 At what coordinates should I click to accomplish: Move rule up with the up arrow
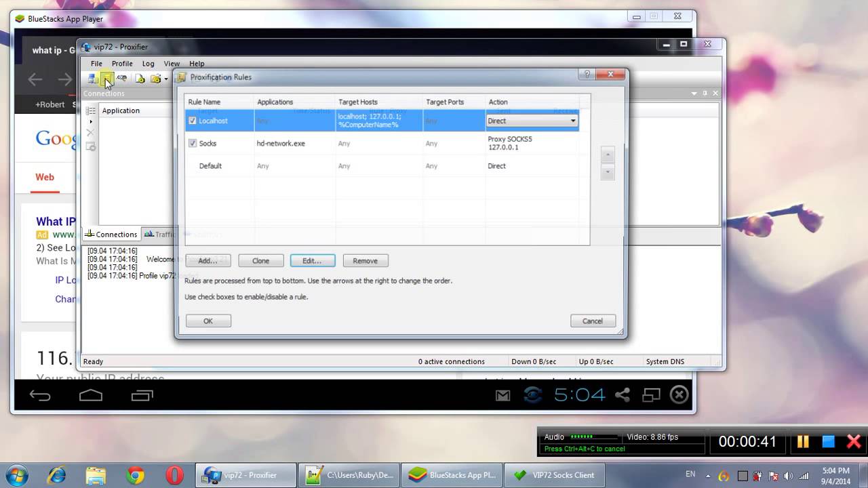(608, 155)
